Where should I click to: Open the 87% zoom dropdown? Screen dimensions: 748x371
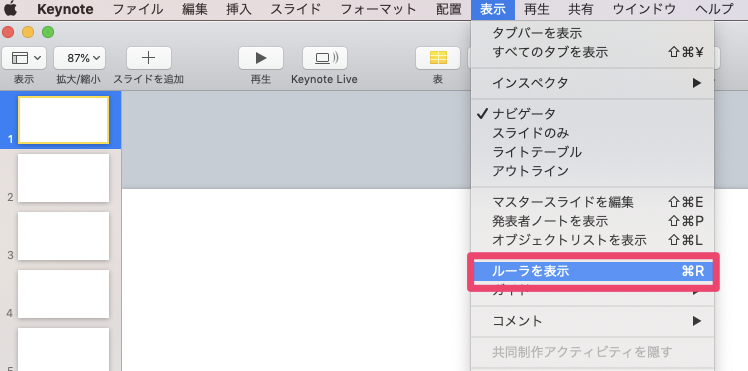79,58
